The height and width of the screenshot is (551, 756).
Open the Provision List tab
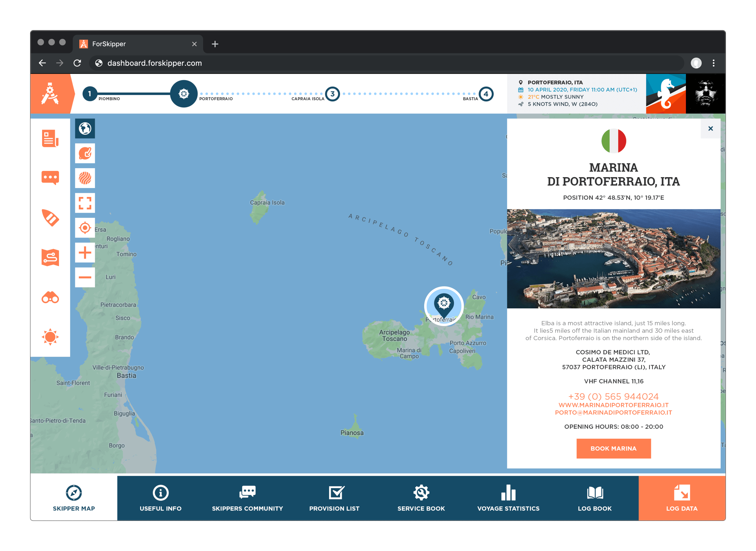334,498
